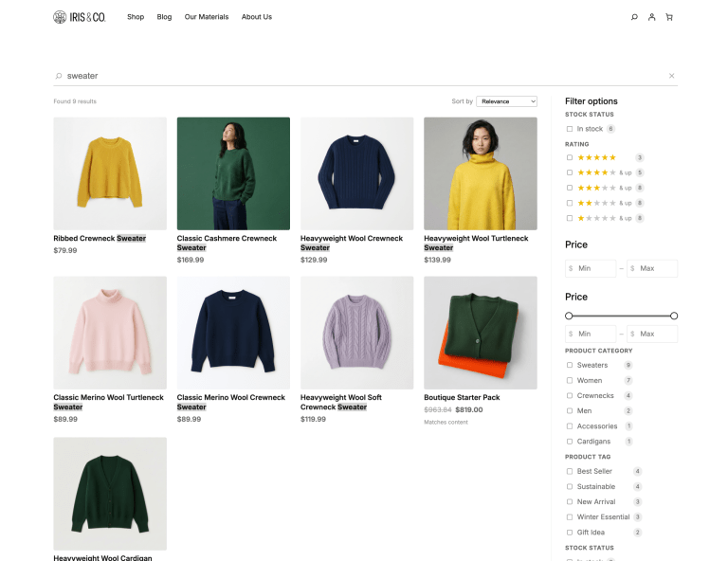Click the $819.00 sale price
The width and height of the screenshot is (728, 561).
[469, 409]
